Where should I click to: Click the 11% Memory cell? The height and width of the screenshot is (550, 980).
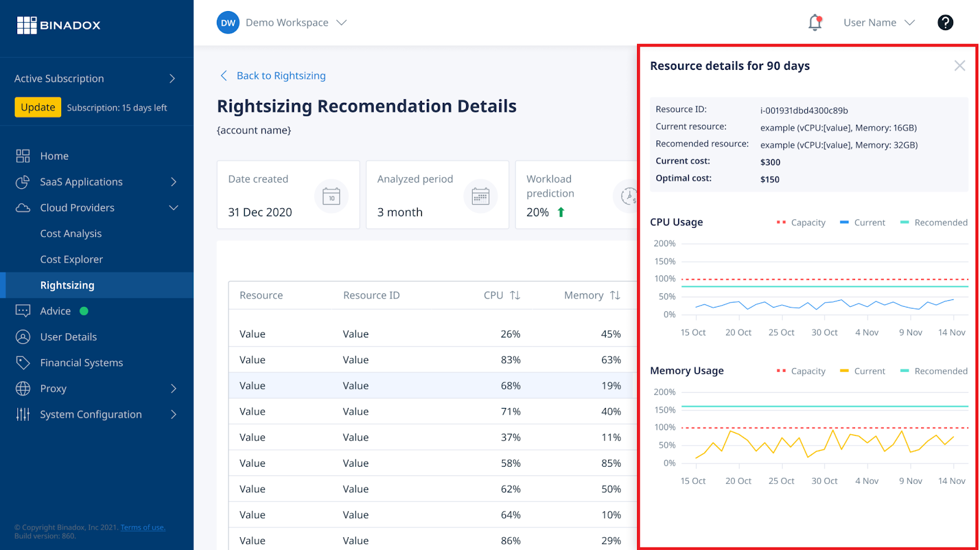[611, 437]
